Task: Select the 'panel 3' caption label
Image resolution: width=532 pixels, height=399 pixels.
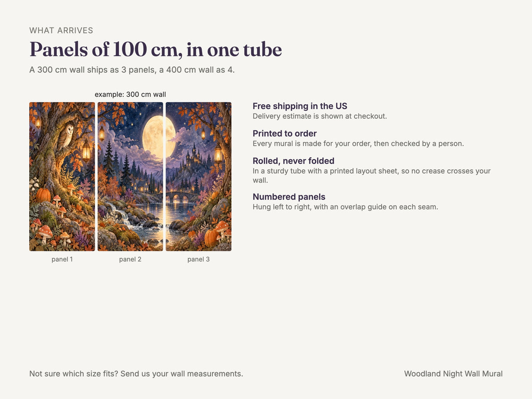Action: (199, 259)
